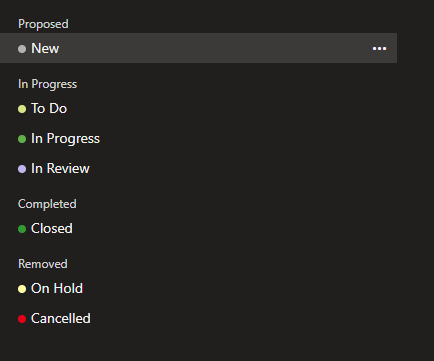
Task: Open the more options ellipsis for New
Action: [379, 49]
